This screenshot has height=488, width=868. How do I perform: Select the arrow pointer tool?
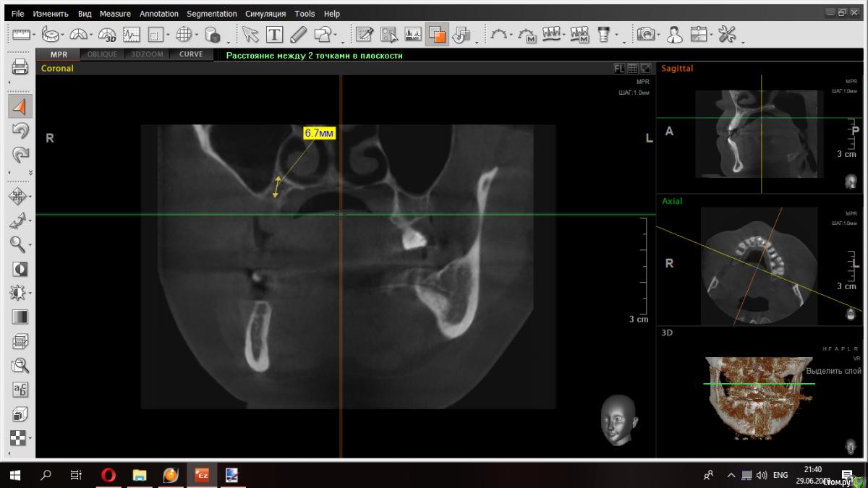(x=250, y=34)
